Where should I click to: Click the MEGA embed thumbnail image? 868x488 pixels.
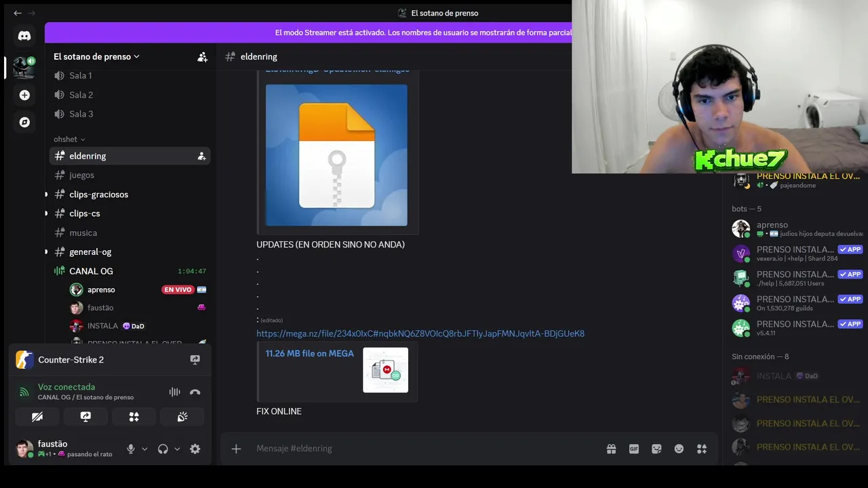coord(385,370)
